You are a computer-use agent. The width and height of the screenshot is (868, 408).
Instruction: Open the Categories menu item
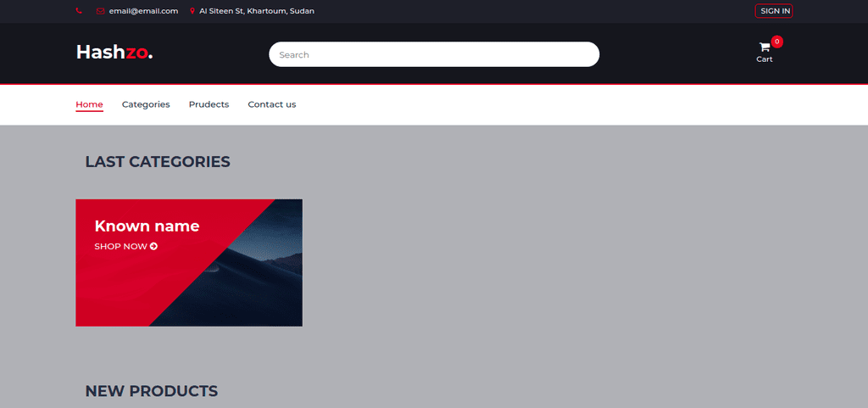[146, 104]
